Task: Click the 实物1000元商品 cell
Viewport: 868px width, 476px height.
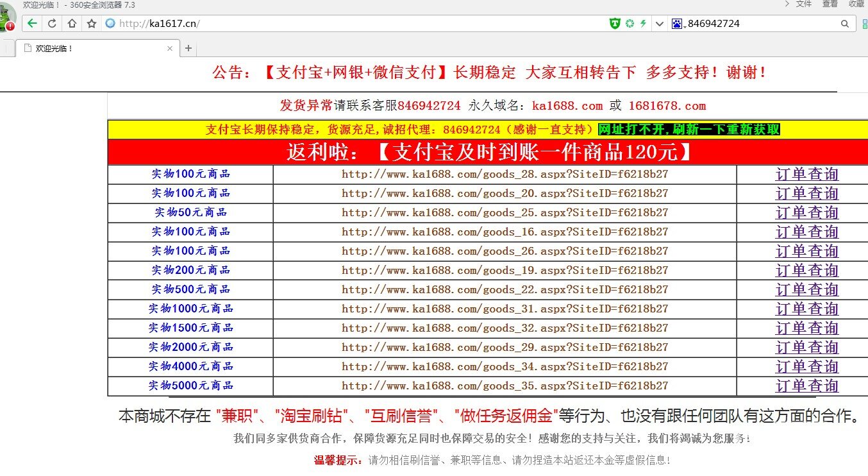Action: click(x=191, y=309)
